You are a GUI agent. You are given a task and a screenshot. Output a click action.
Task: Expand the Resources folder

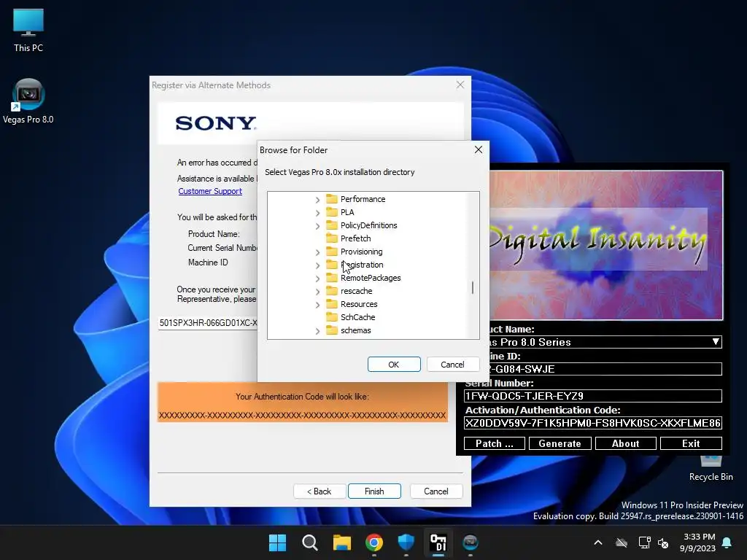pyautogui.click(x=318, y=304)
